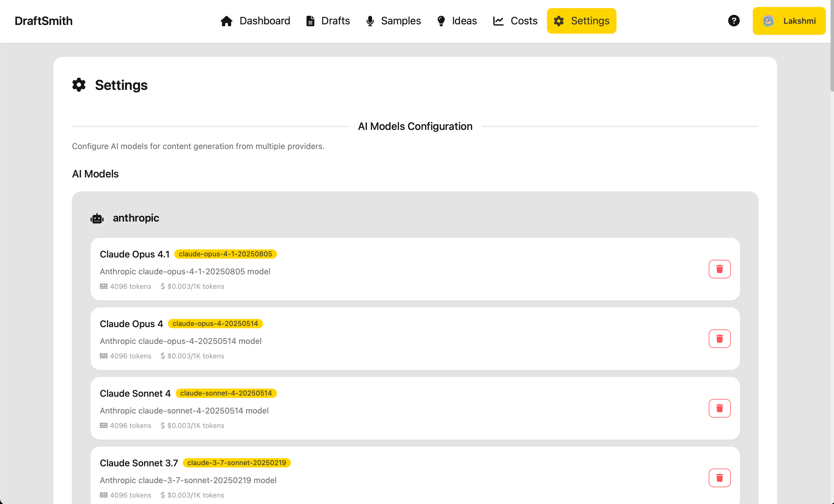The width and height of the screenshot is (834, 504).
Task: Open Lakshmi's user menu
Action: (789, 21)
